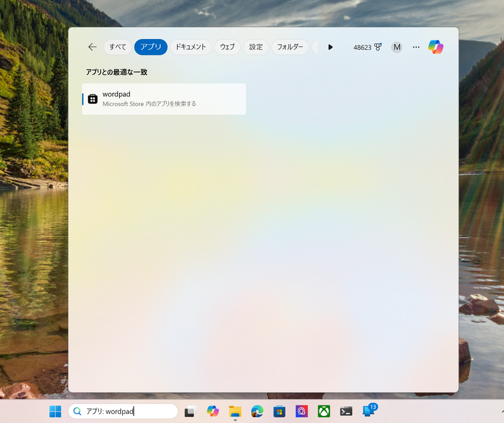Open Copilot inside the search window
Viewport: 504px width, 423px height.
coord(436,47)
